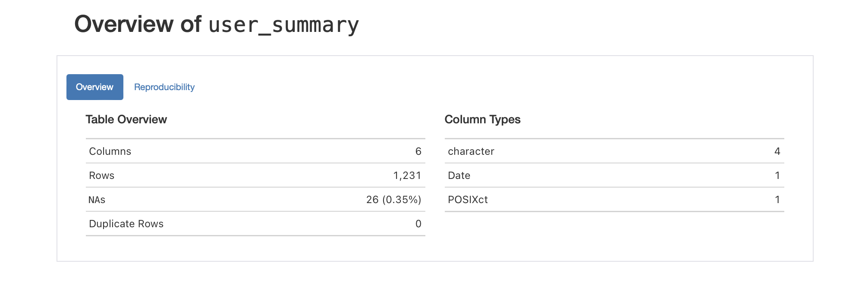Click the 1,231 rows count value
The height and width of the screenshot is (282, 868).
pyautogui.click(x=407, y=175)
